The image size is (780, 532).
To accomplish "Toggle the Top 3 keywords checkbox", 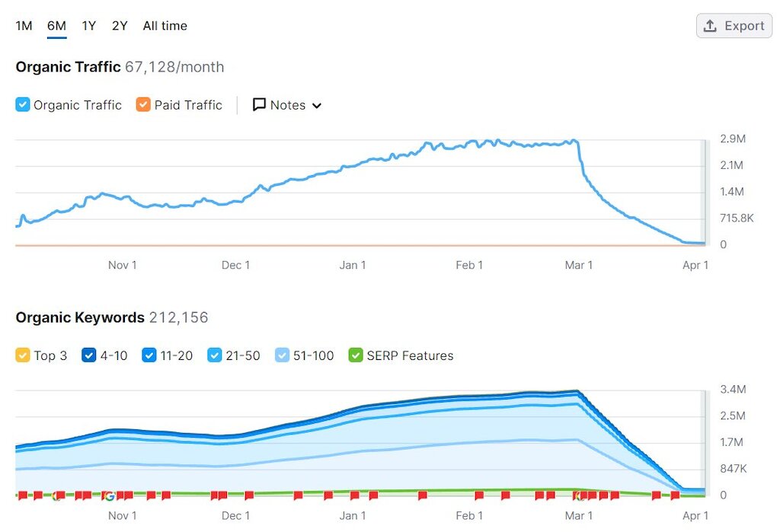I will (x=23, y=355).
